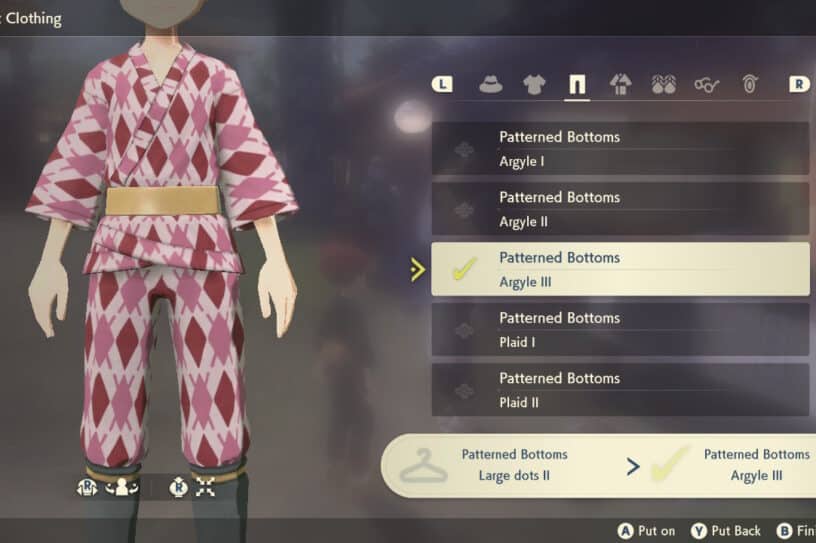Select the shirt tops category icon
Image resolution: width=816 pixels, height=543 pixels.
pyautogui.click(x=534, y=84)
